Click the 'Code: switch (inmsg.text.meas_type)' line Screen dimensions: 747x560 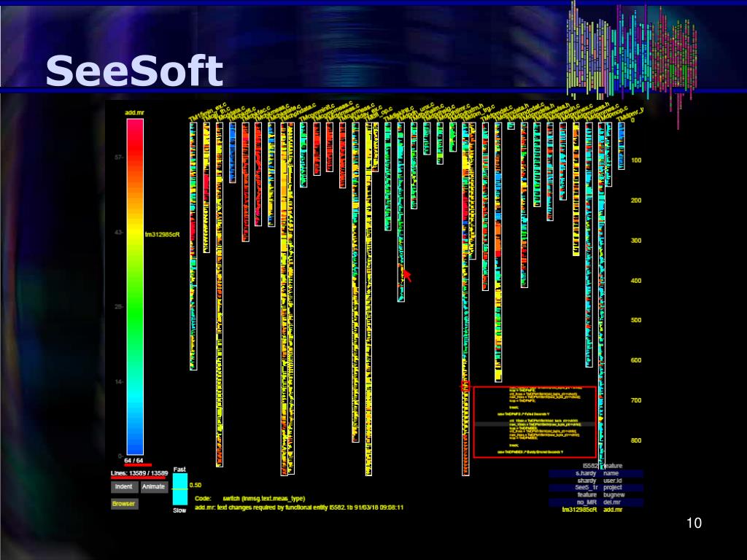point(250,499)
